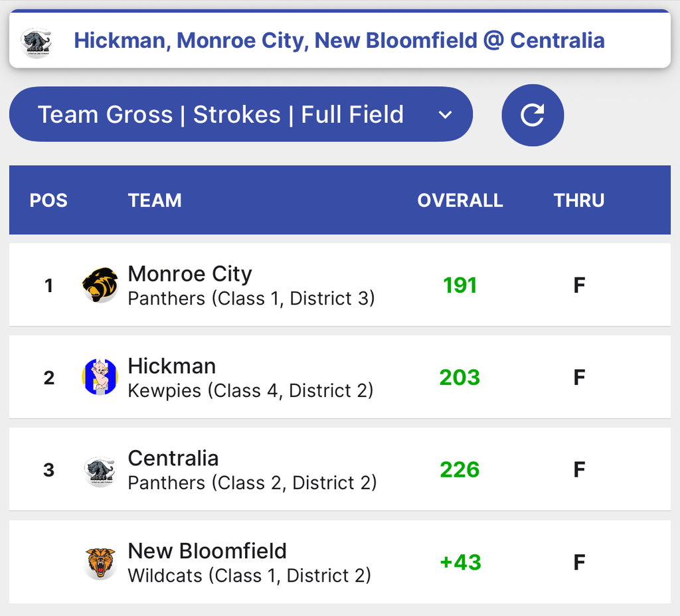680x616 pixels.
Task: Click Monroe City's overall score 191
Action: click(460, 285)
